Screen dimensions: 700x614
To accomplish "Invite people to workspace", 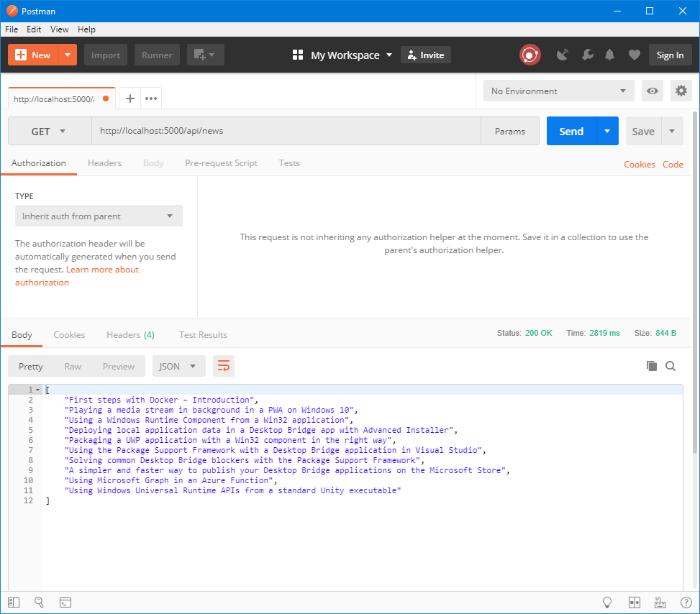I will 426,55.
